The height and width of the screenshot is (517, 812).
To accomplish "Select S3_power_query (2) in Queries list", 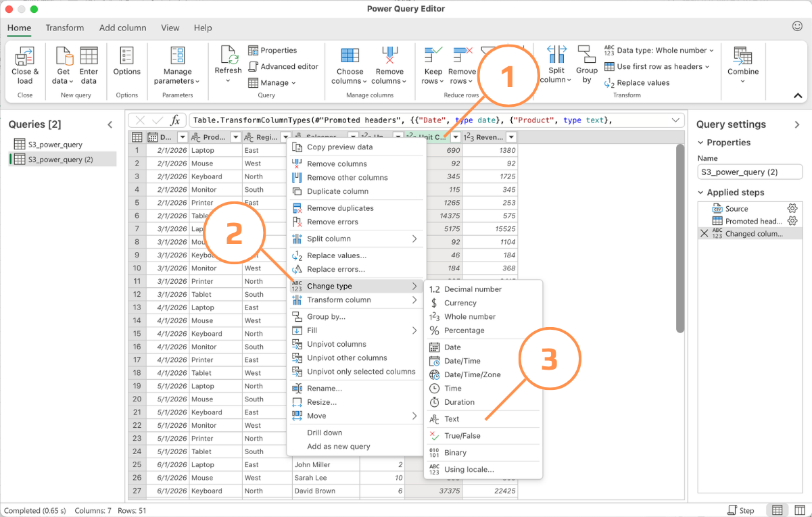I will click(62, 159).
